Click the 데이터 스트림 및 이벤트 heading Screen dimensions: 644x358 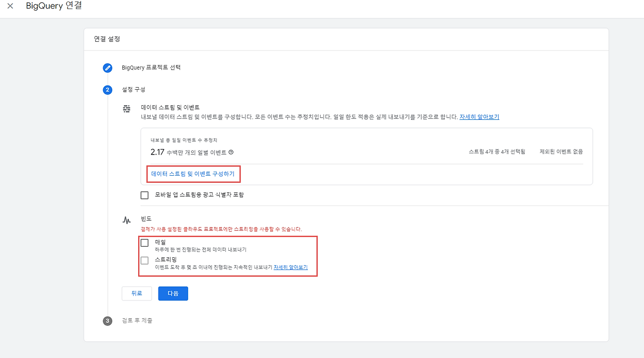point(171,108)
